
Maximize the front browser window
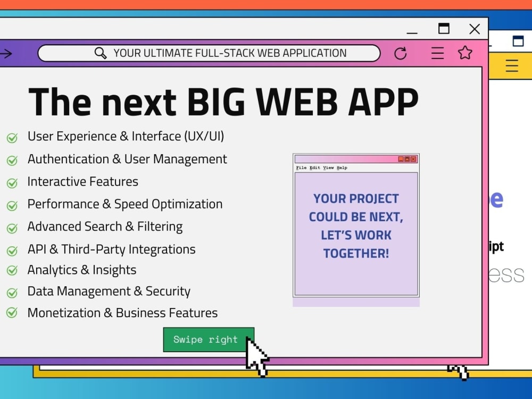coord(444,29)
